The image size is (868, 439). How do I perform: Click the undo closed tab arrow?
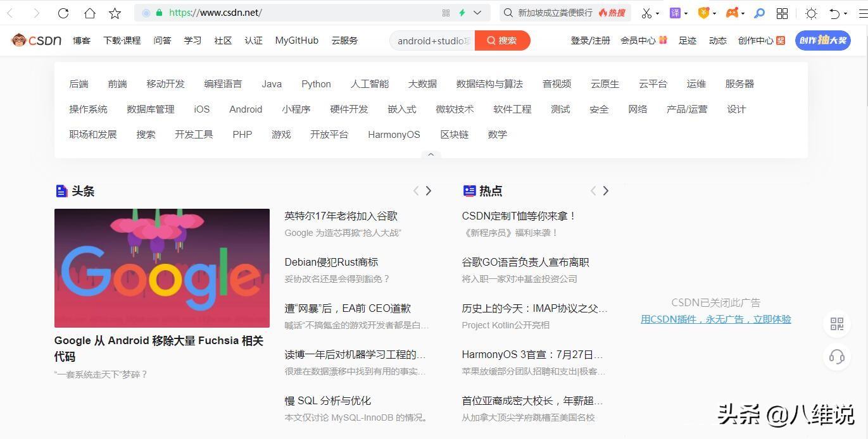pos(834,13)
